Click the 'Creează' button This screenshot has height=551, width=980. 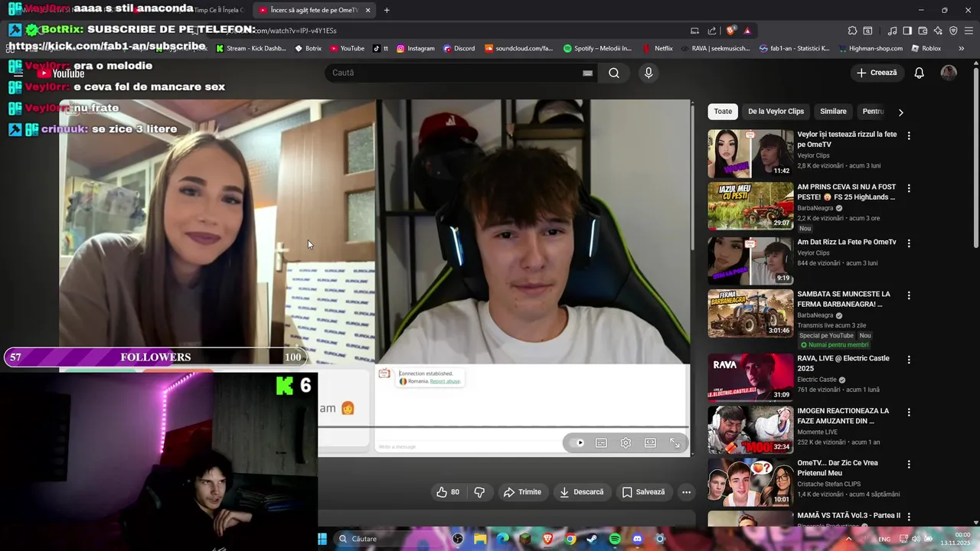click(877, 73)
